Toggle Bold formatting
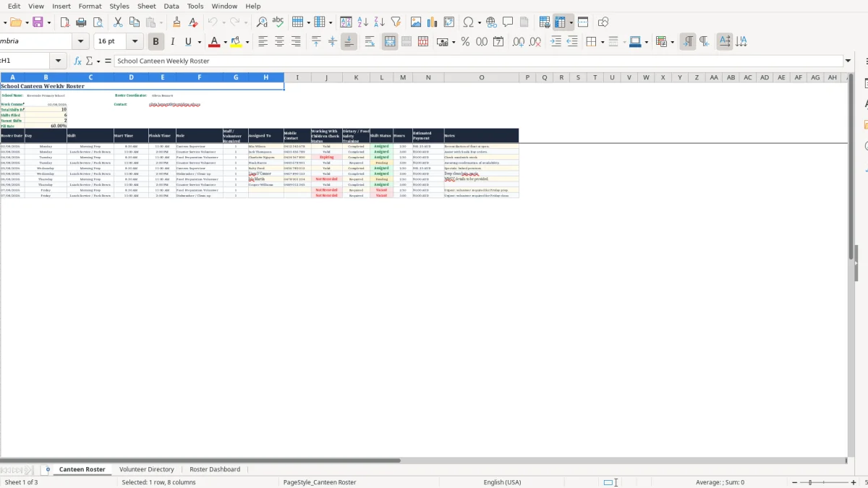This screenshot has width=868, height=488. click(x=156, y=42)
